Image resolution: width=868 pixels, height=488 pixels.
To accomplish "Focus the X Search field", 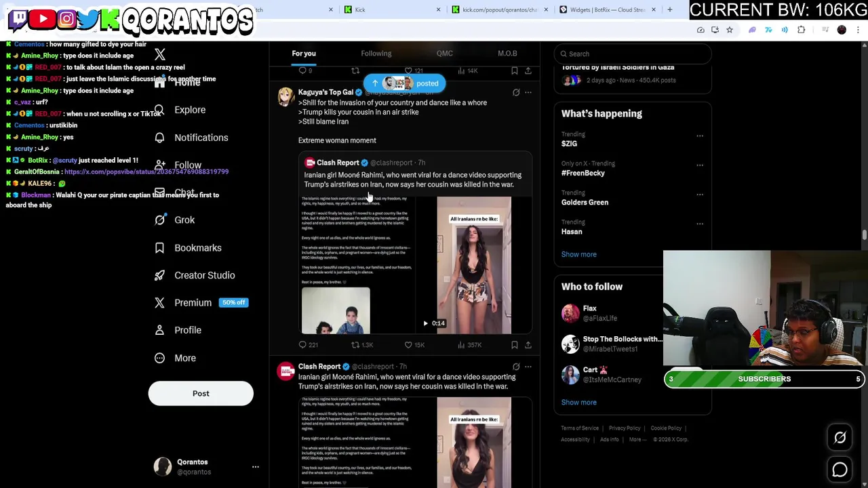I will click(633, 54).
